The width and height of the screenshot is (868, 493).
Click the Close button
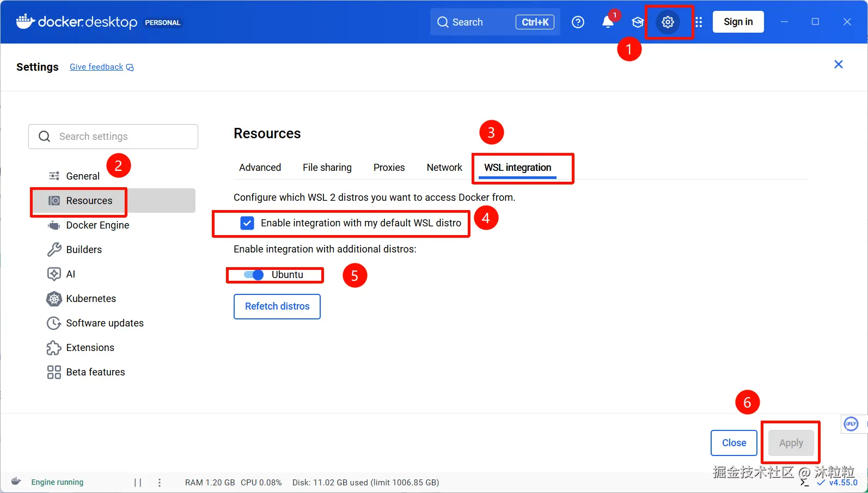734,443
